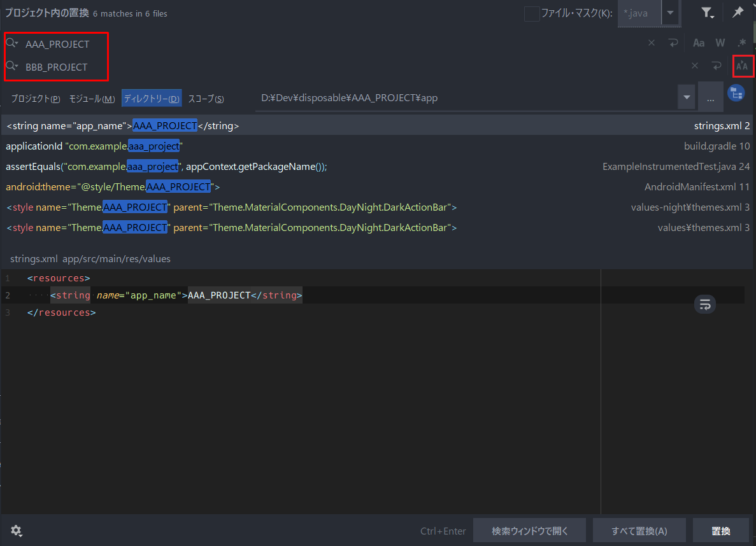This screenshot has height=546, width=756.
Task: Select the values-night\themes.xml result row
Action: coord(378,207)
